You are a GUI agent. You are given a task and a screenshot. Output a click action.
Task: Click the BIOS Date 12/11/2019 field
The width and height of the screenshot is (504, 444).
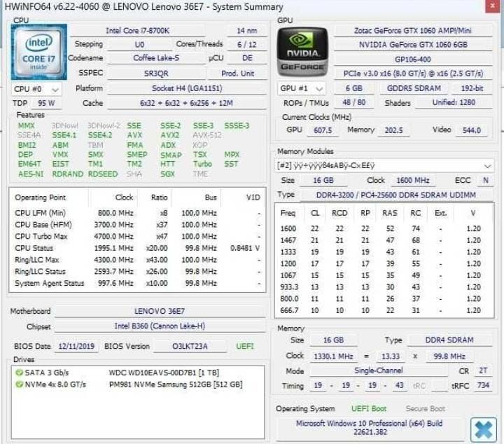76,346
